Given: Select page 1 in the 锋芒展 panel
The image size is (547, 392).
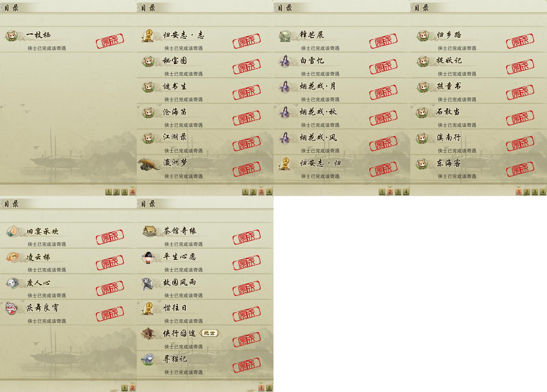Looking at the screenshot, I should [382, 192].
